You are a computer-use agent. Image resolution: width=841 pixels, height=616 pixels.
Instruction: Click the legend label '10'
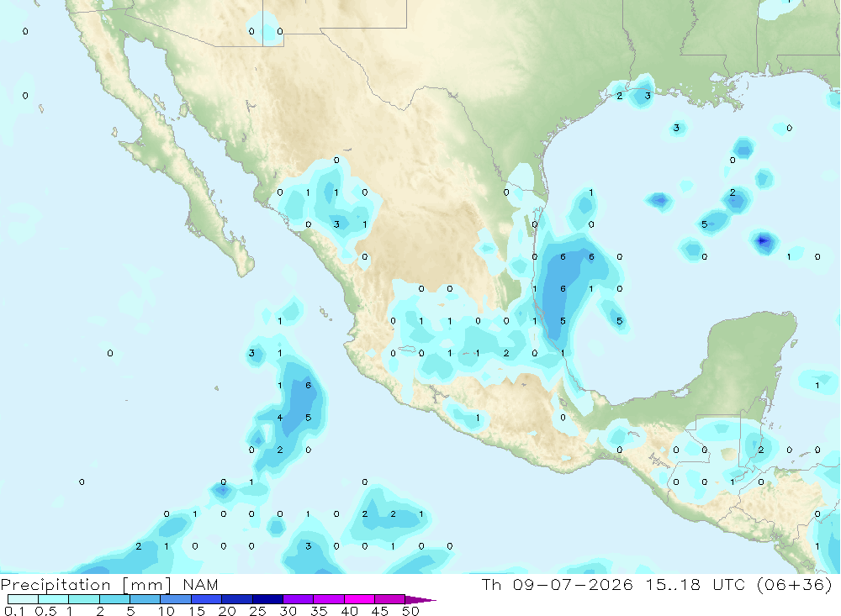point(167,611)
